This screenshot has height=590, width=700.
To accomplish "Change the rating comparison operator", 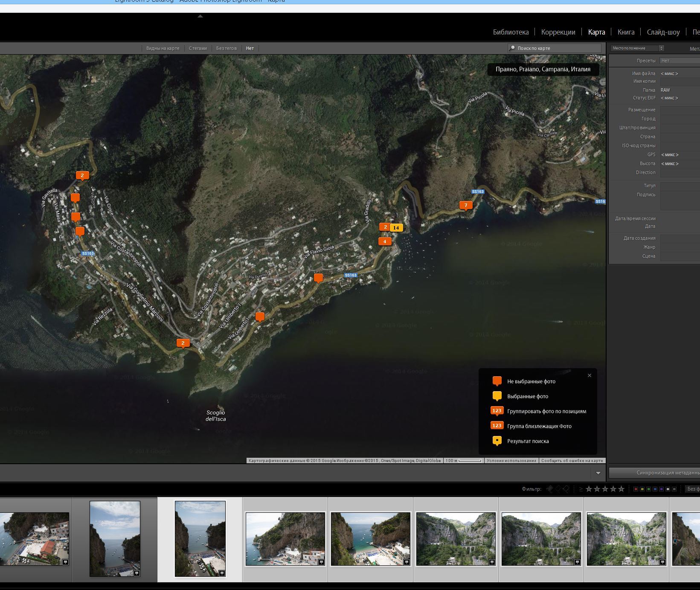I will pyautogui.click(x=581, y=489).
